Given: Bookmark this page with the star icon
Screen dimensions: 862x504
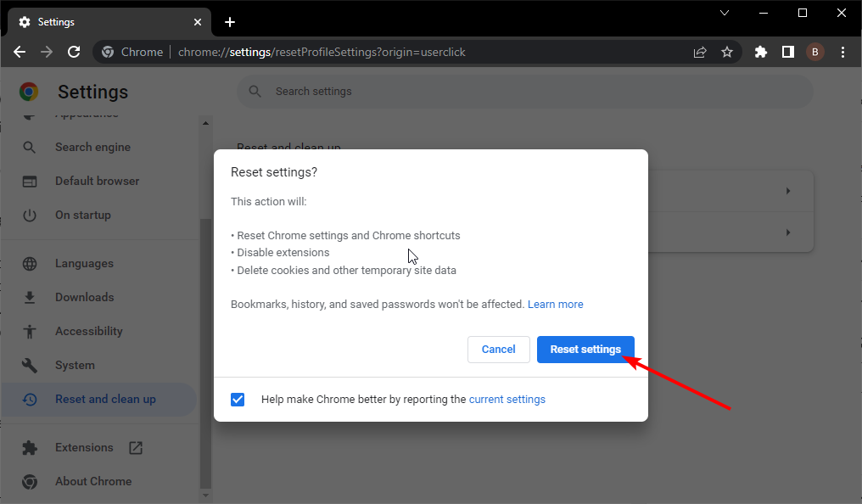Looking at the screenshot, I should tap(727, 53).
